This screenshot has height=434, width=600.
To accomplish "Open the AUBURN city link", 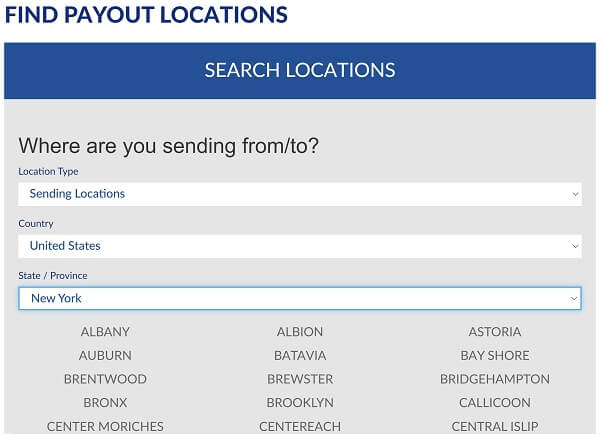I will tap(105, 356).
